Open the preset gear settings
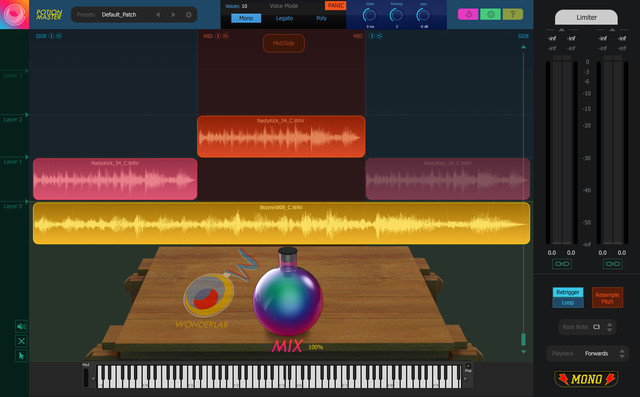640x397 pixels. coord(189,15)
